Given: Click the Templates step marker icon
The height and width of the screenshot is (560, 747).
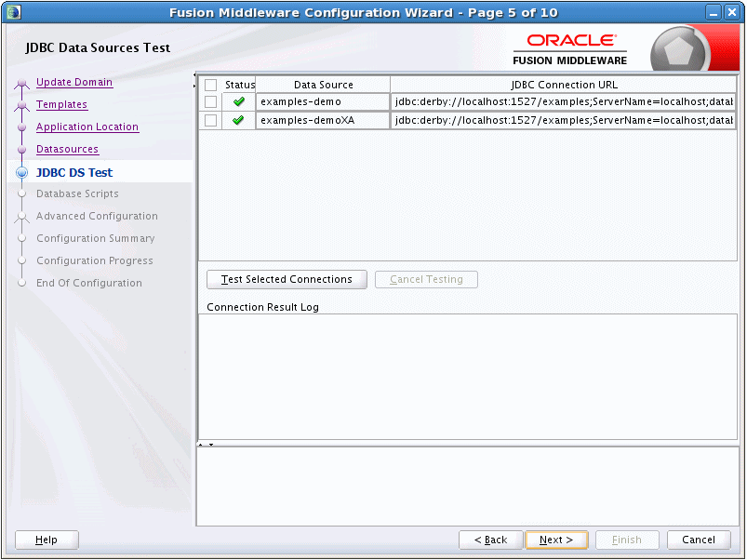Looking at the screenshot, I should click(21, 105).
